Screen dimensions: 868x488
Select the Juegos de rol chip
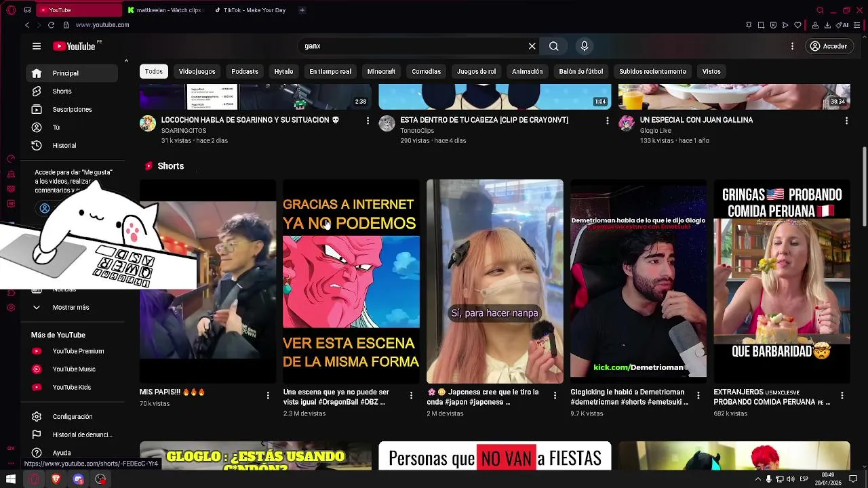coord(476,71)
